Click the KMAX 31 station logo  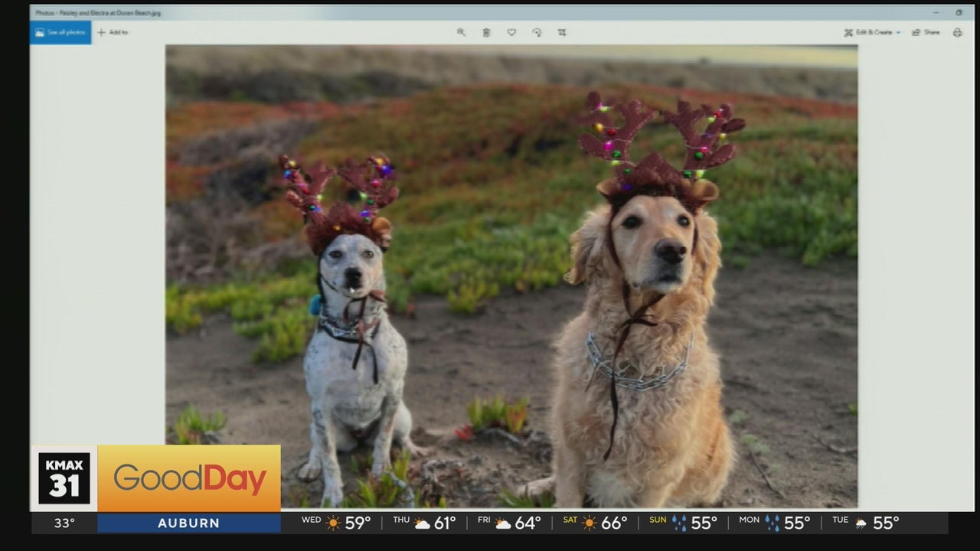(x=64, y=478)
